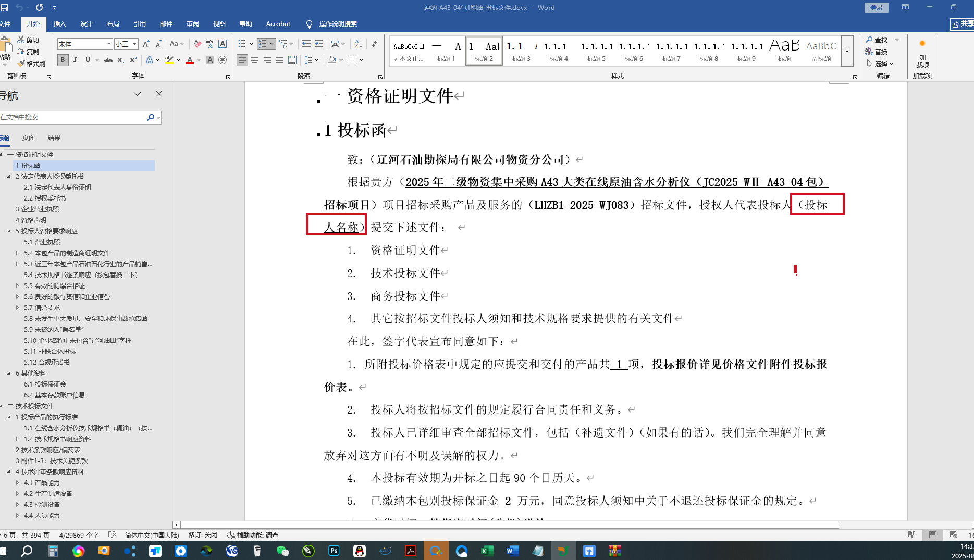Click the search magnifier in the navigation pane

tap(151, 117)
